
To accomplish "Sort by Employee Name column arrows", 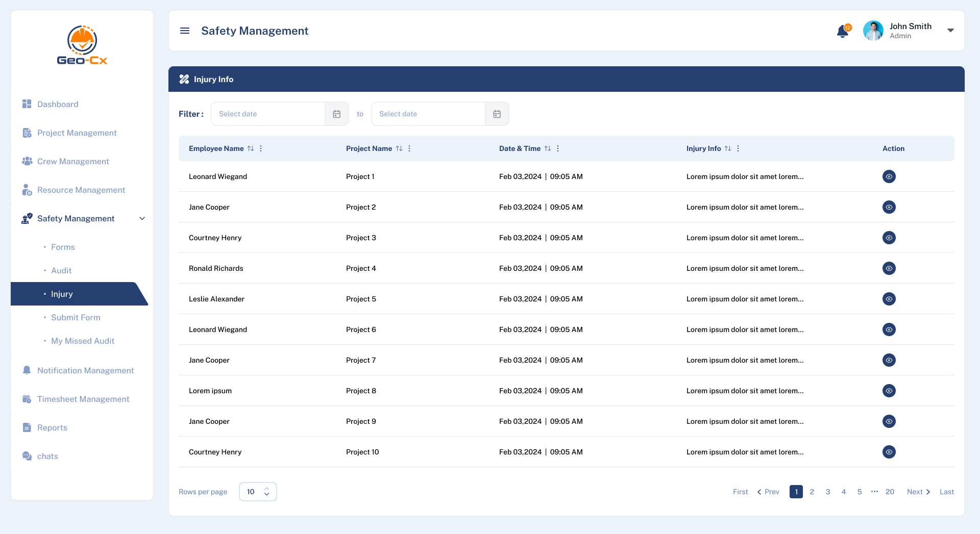I will [x=251, y=148].
